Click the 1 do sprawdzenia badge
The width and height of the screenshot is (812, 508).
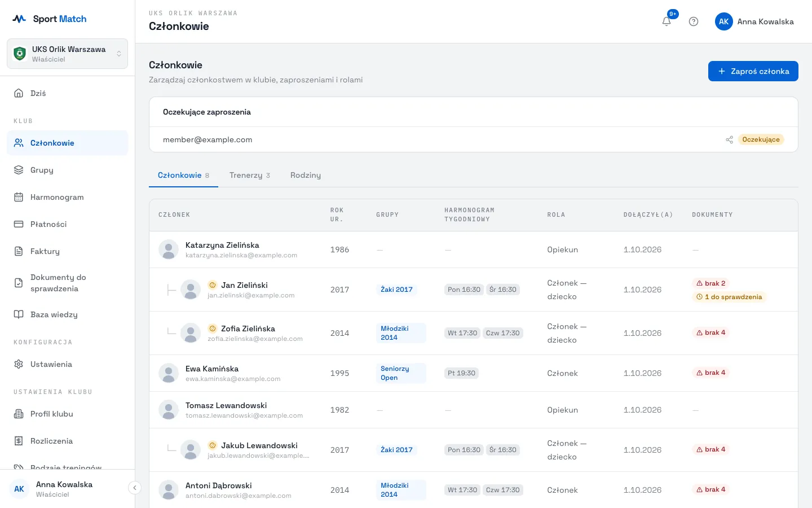coord(729,297)
